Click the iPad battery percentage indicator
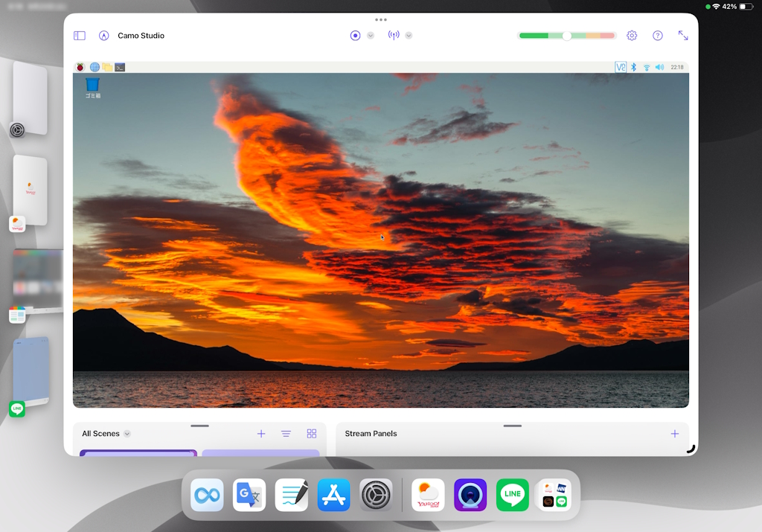This screenshot has height=532, width=762. (x=729, y=7)
